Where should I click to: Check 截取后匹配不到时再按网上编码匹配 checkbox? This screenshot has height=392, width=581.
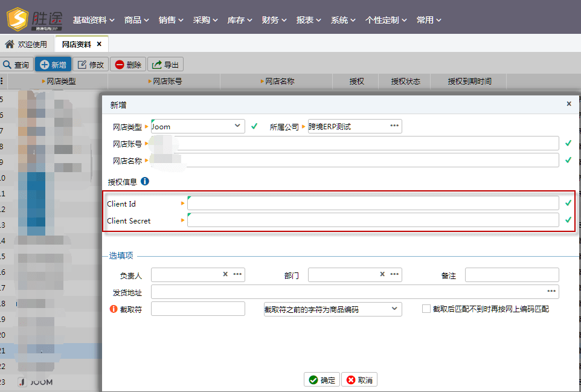tap(426, 309)
